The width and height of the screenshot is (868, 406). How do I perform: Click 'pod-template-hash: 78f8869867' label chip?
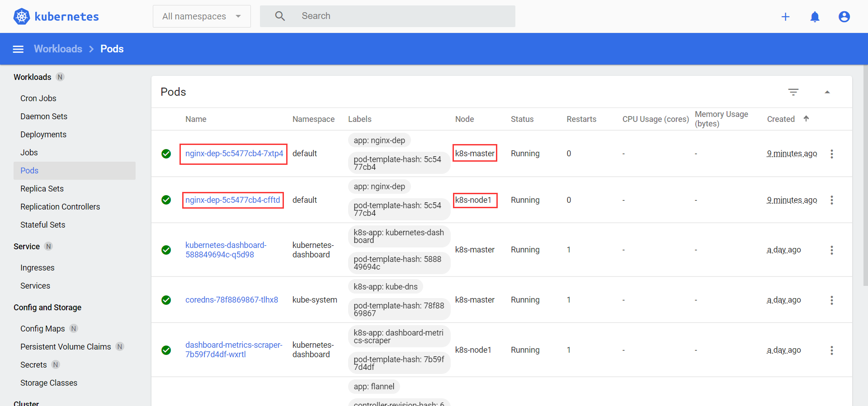(399, 309)
